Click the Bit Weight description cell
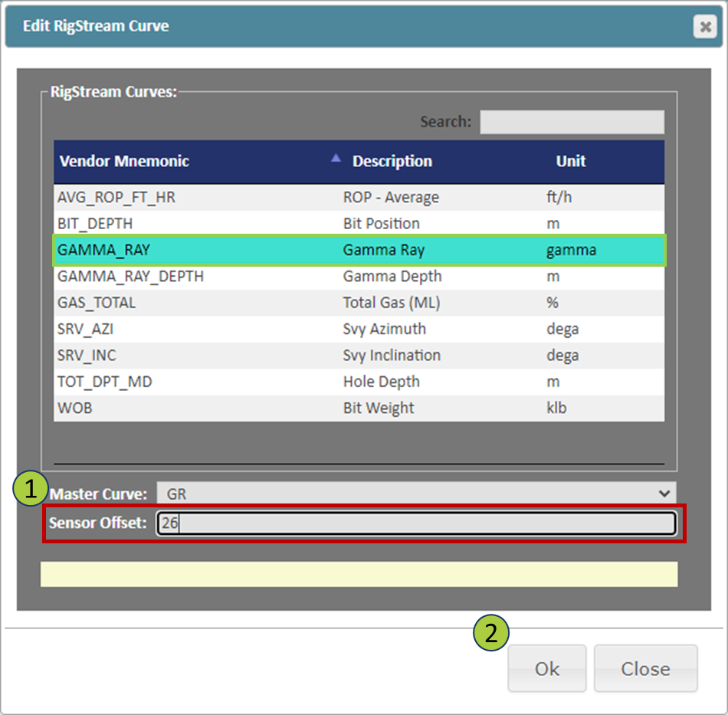728x715 pixels. point(379,408)
